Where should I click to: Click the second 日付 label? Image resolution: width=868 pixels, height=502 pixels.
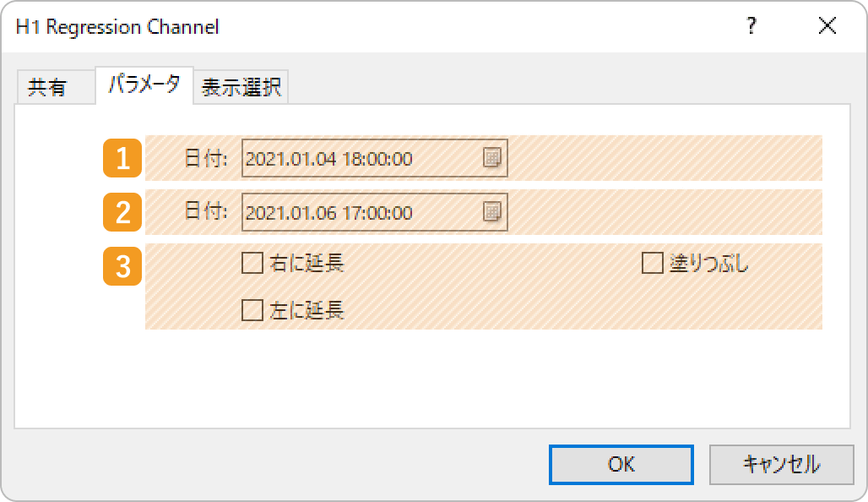pyautogui.click(x=205, y=211)
